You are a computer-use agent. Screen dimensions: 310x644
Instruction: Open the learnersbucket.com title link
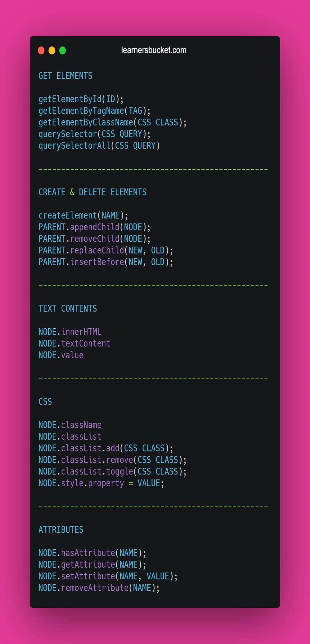(154, 50)
